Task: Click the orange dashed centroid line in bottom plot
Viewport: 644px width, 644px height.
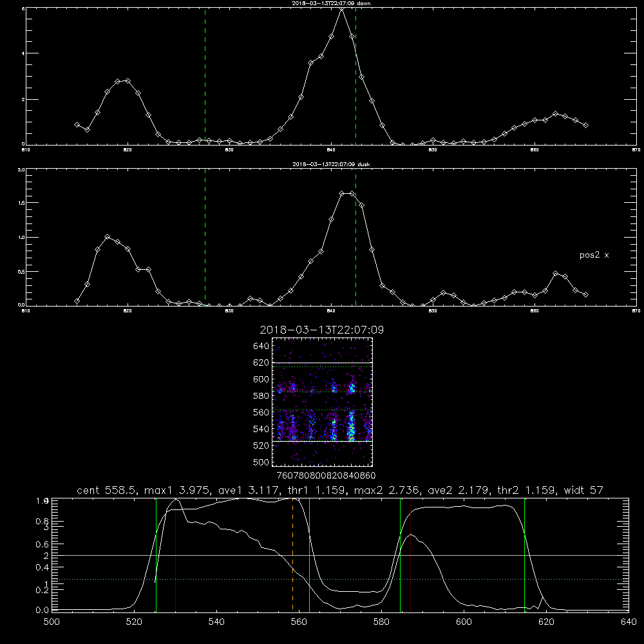Action: click(x=292, y=554)
